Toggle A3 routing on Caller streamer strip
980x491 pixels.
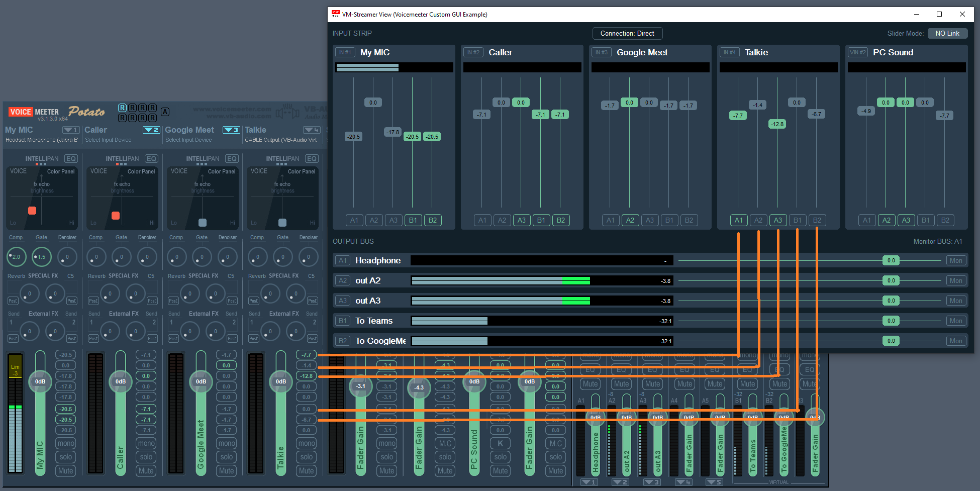(x=522, y=220)
